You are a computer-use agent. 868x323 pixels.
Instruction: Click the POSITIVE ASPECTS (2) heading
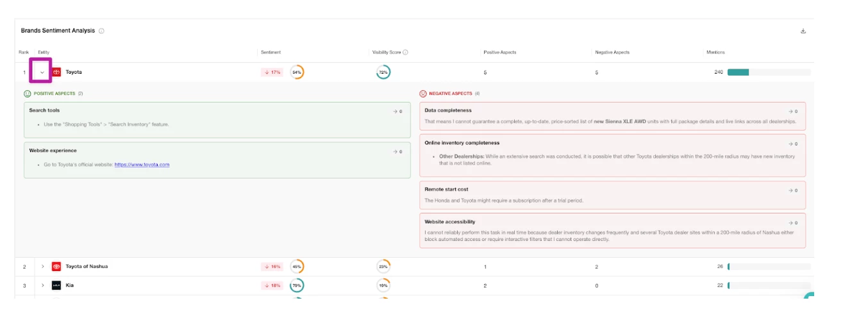(x=58, y=94)
